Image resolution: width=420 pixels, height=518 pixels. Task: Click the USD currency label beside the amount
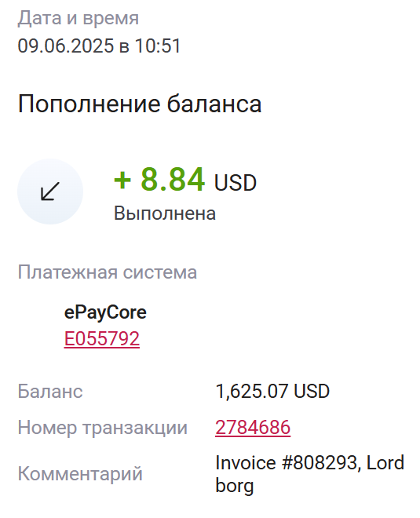point(236,183)
